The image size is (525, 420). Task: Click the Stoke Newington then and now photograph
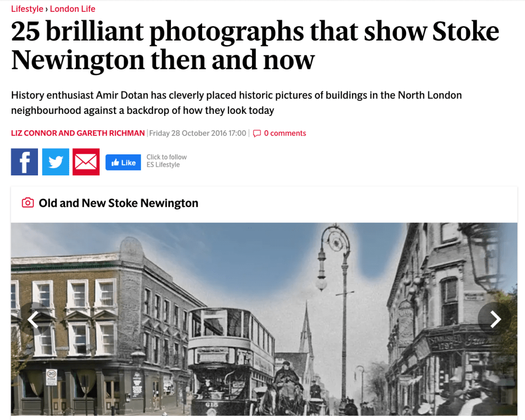[264, 319]
